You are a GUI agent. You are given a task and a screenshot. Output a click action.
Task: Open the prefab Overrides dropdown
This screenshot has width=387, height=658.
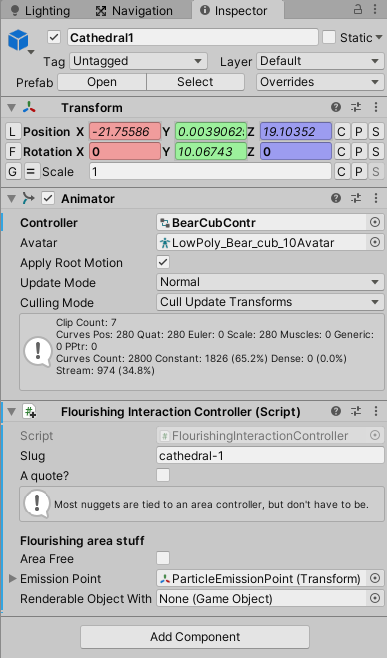point(320,82)
